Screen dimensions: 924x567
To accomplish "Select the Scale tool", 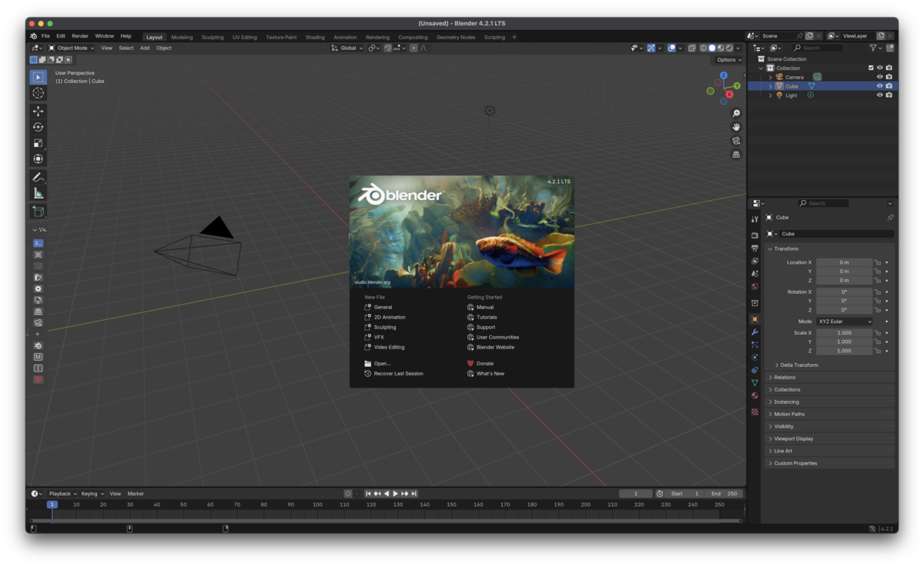I will [38, 143].
